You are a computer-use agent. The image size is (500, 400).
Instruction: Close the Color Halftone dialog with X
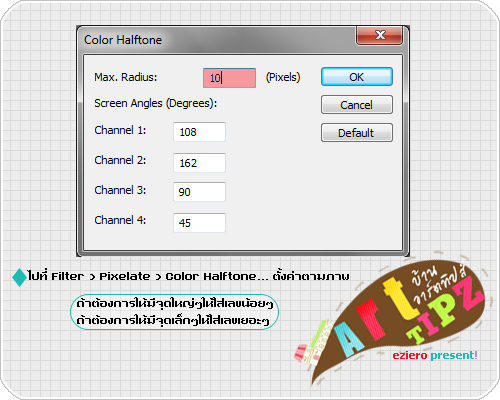click(380, 35)
